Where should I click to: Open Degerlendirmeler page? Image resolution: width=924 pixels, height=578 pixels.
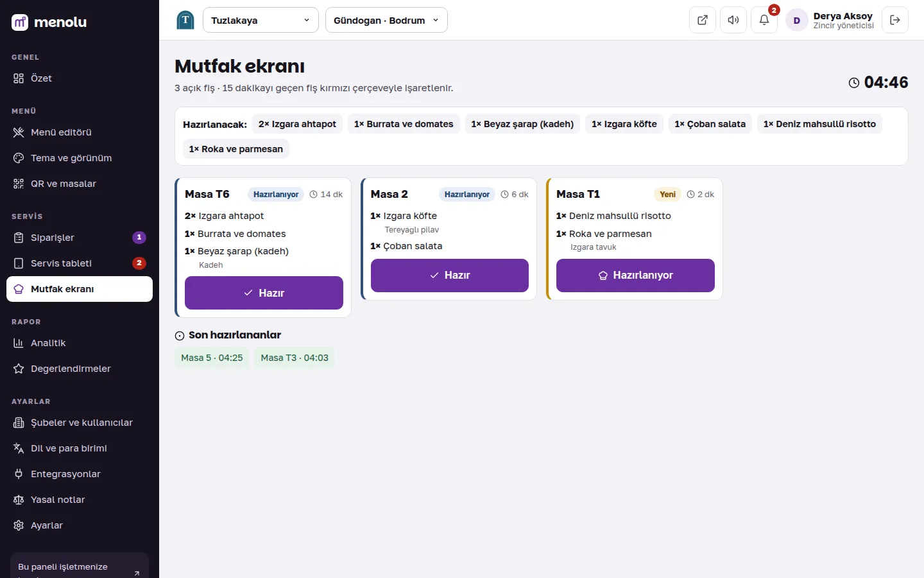[80, 369]
